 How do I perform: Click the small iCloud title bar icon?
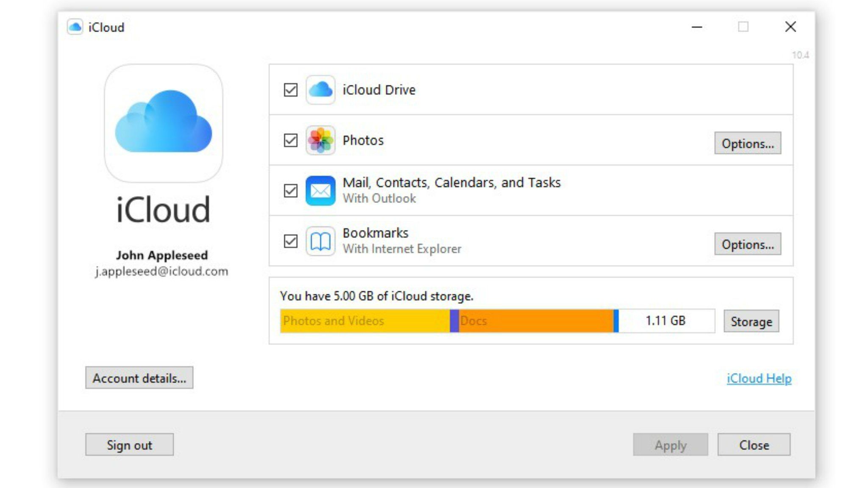[75, 27]
